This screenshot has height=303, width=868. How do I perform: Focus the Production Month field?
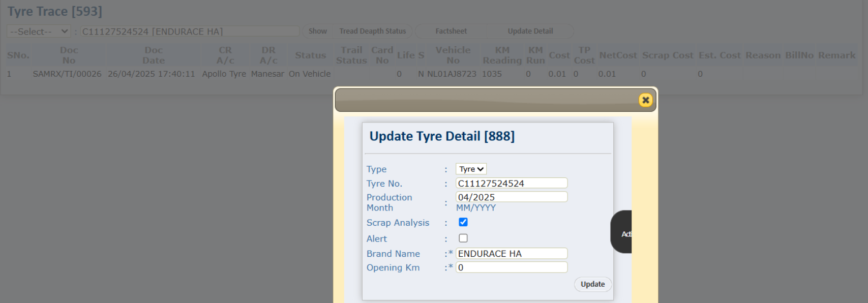tap(511, 197)
